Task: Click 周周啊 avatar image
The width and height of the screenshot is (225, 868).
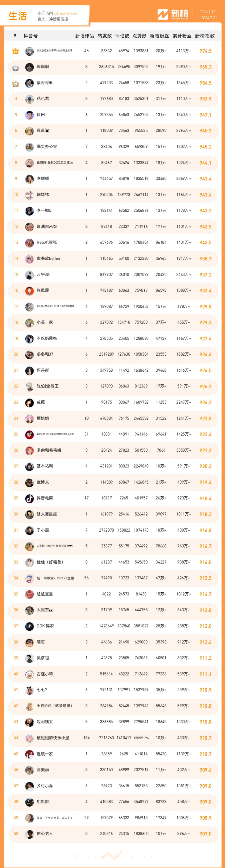Action: click(x=30, y=67)
